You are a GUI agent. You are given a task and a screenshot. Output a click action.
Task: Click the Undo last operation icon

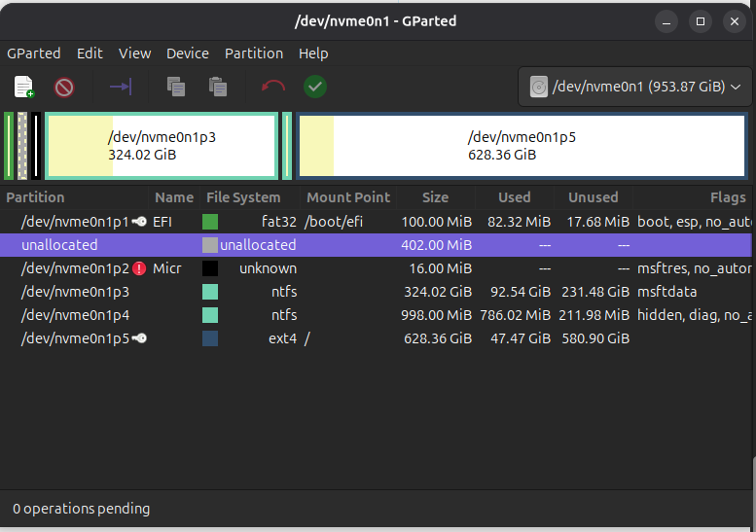pyautogui.click(x=272, y=88)
